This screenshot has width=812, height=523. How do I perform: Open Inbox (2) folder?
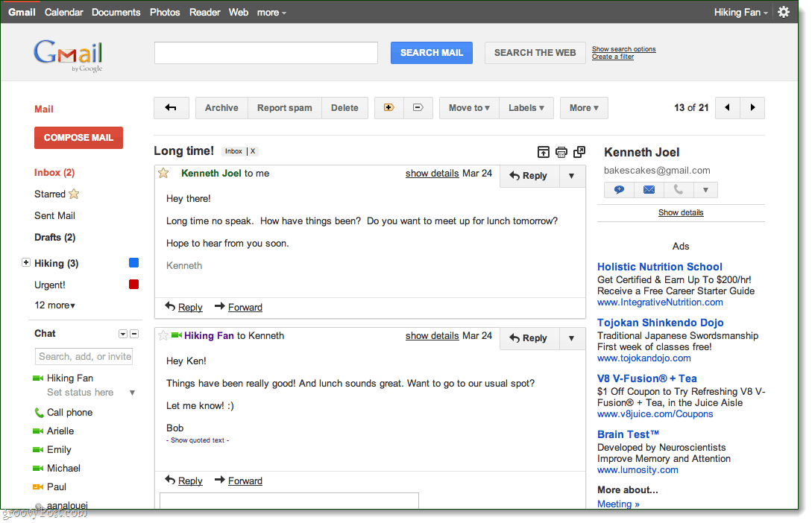point(54,172)
